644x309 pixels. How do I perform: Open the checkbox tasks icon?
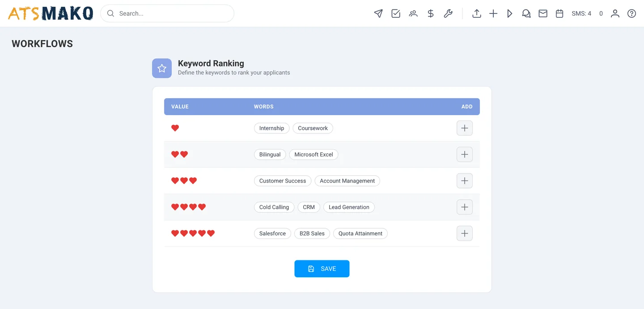click(x=396, y=13)
